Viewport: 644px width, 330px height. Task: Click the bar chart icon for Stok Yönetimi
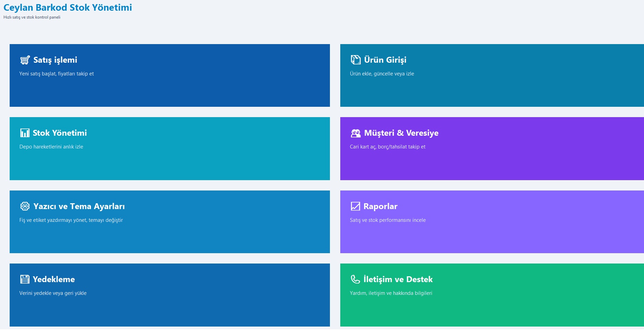[25, 133]
